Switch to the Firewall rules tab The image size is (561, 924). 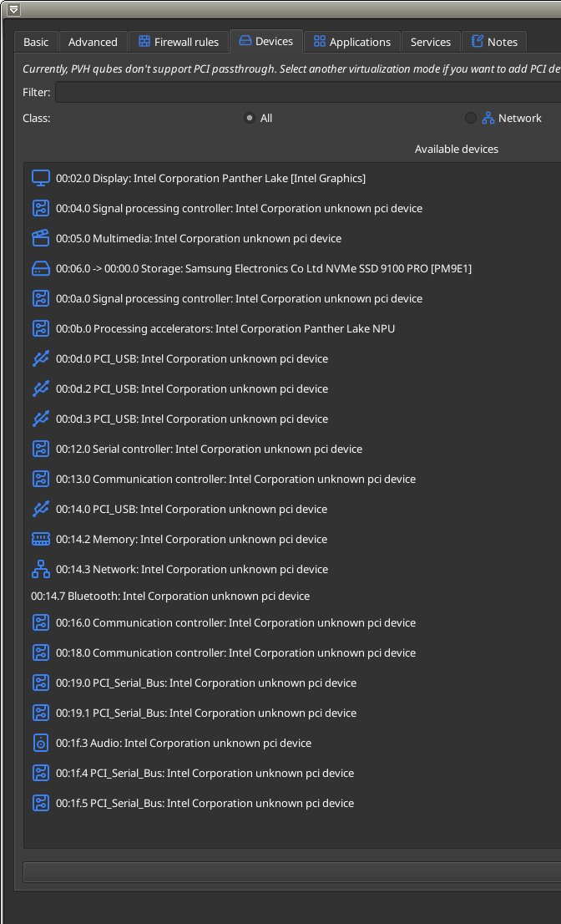pyautogui.click(x=179, y=42)
